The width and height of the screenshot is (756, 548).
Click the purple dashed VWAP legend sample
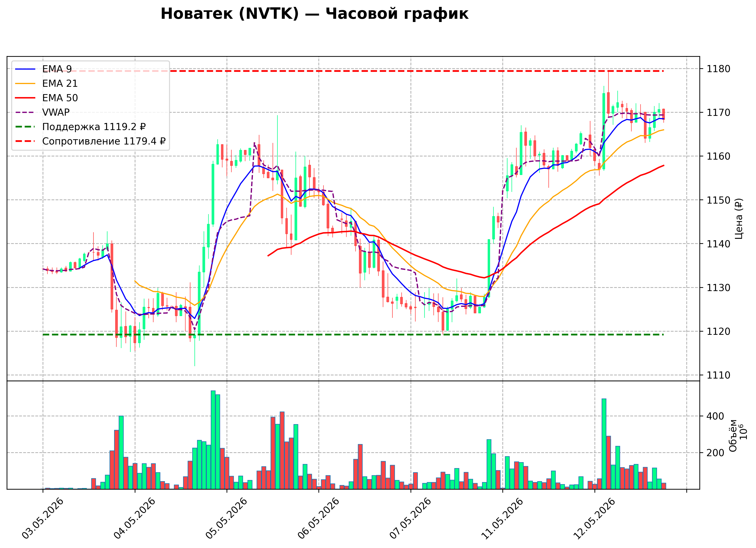[x=25, y=112]
